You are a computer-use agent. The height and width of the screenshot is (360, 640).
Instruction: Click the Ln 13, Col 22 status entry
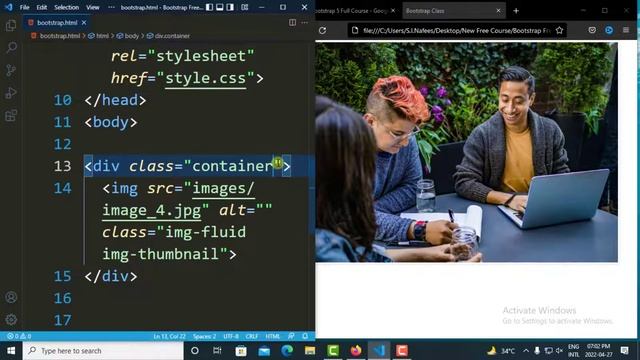click(x=169, y=336)
